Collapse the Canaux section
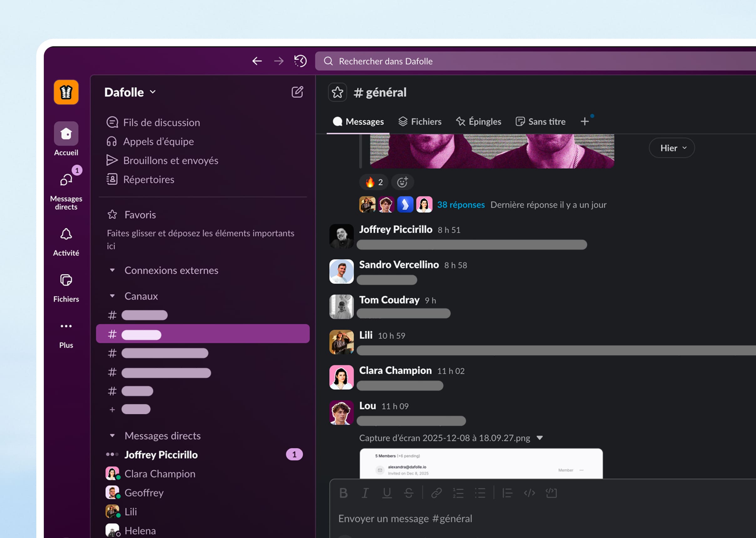The height and width of the screenshot is (538, 756). pos(112,296)
